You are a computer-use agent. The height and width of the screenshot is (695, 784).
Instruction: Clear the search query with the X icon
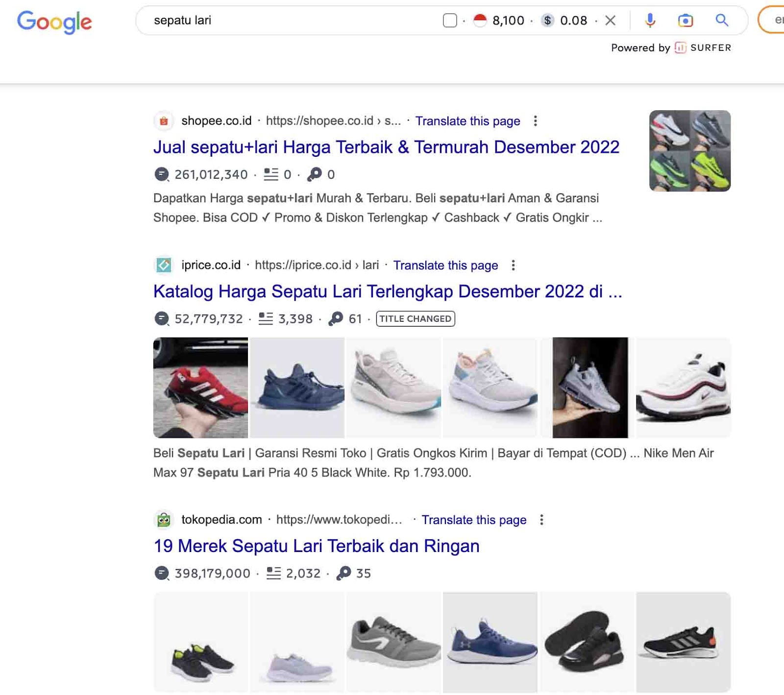tap(610, 21)
